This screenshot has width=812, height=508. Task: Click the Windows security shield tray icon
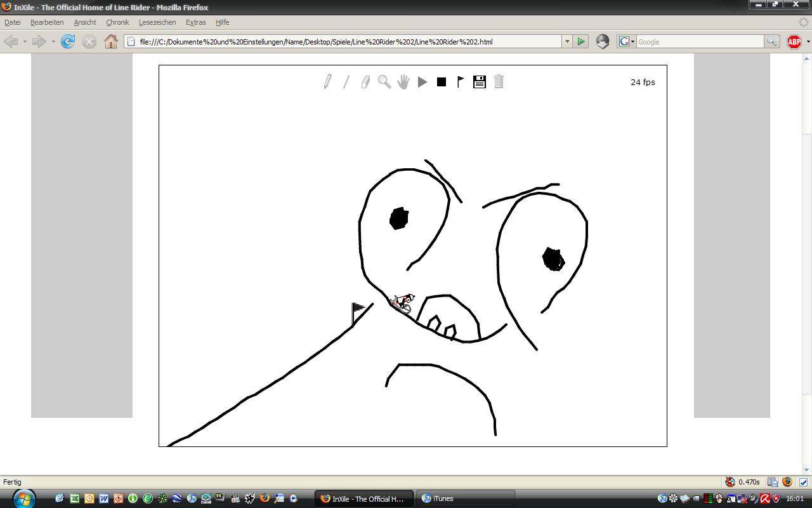[775, 498]
